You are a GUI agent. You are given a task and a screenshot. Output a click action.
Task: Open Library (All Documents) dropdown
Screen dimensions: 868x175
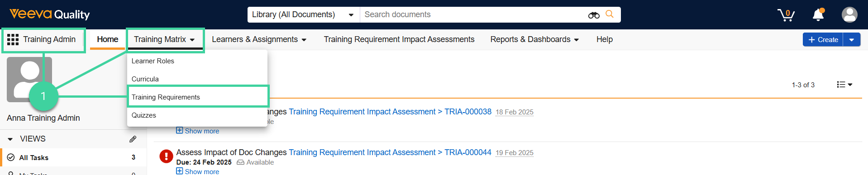click(x=303, y=14)
